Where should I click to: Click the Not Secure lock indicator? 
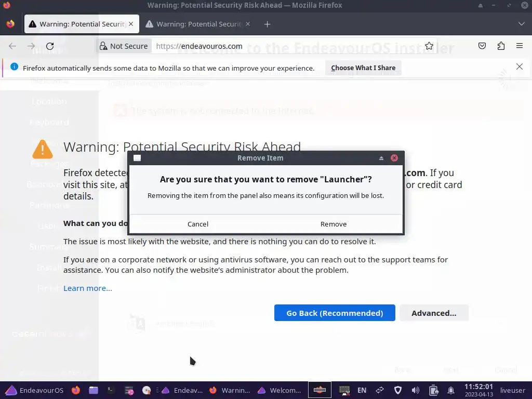124,46
